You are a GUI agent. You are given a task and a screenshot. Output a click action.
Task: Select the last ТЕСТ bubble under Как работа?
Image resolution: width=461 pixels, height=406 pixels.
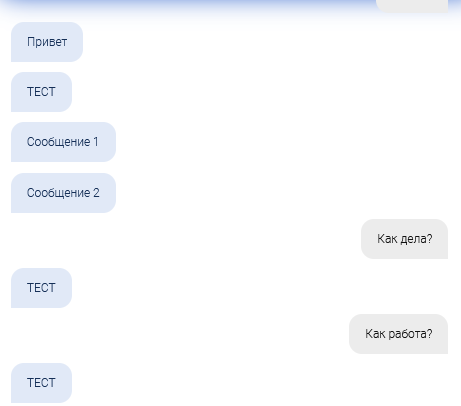[41, 383]
